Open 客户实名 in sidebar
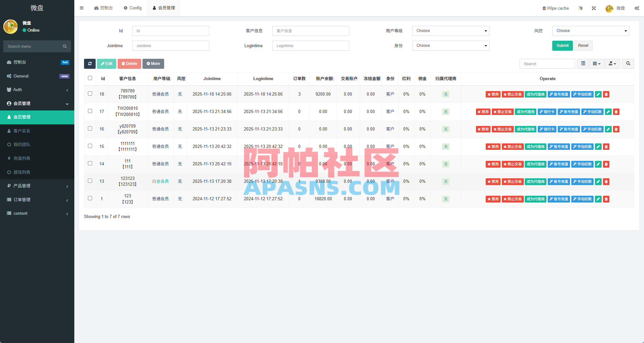The width and height of the screenshot is (644, 343). 37,131
